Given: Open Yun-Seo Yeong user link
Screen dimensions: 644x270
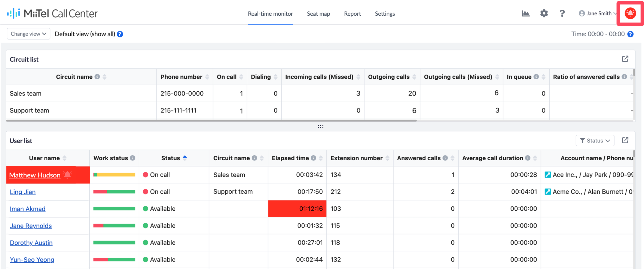Looking at the screenshot, I should click(32, 260).
